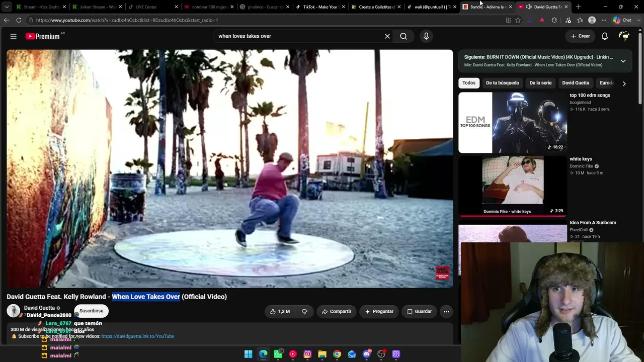Click the 'boogiehead' channel name
This screenshot has width=644, height=362.
coord(580,103)
